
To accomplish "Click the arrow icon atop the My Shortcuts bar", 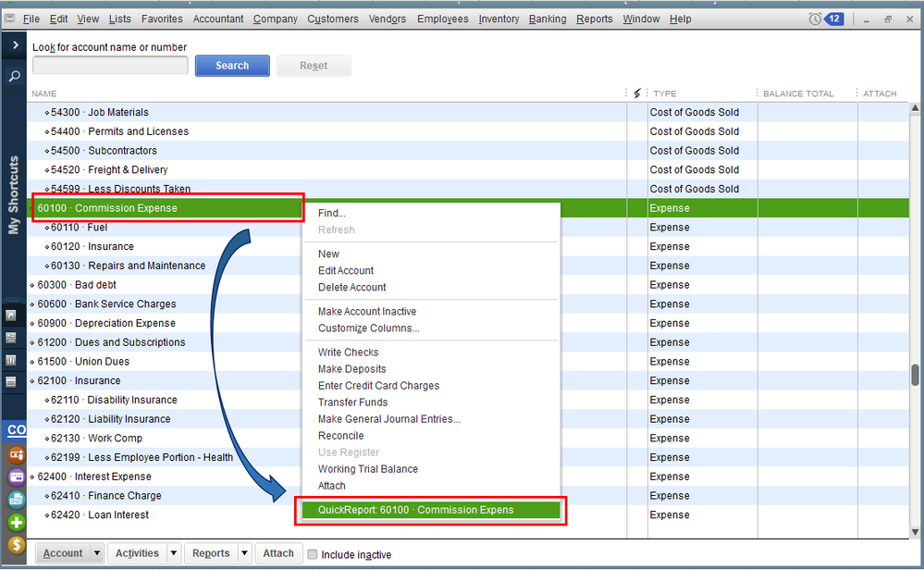I will 14,43.
